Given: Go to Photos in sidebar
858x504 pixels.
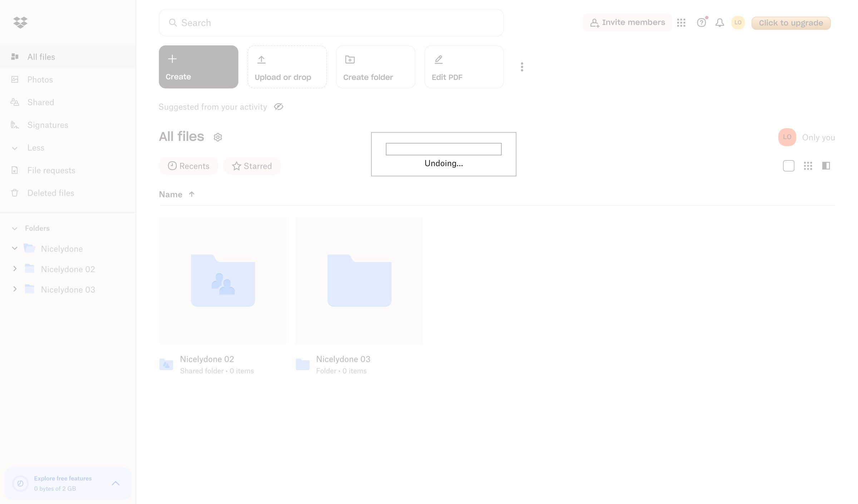Looking at the screenshot, I should click(68, 79).
